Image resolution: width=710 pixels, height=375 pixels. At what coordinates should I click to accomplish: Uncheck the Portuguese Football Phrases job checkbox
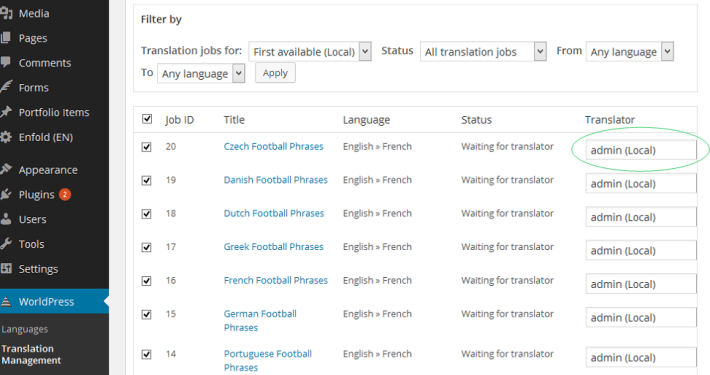tap(146, 354)
